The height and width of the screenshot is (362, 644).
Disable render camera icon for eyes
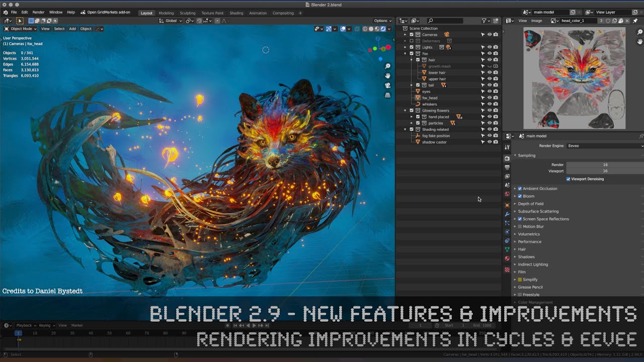[x=496, y=92]
